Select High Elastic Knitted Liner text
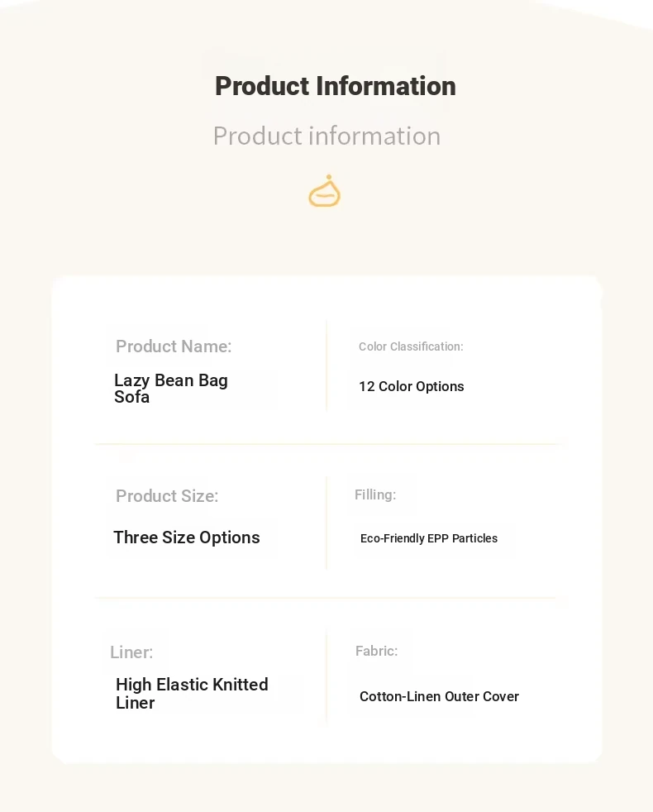653x812 pixels. (192, 694)
